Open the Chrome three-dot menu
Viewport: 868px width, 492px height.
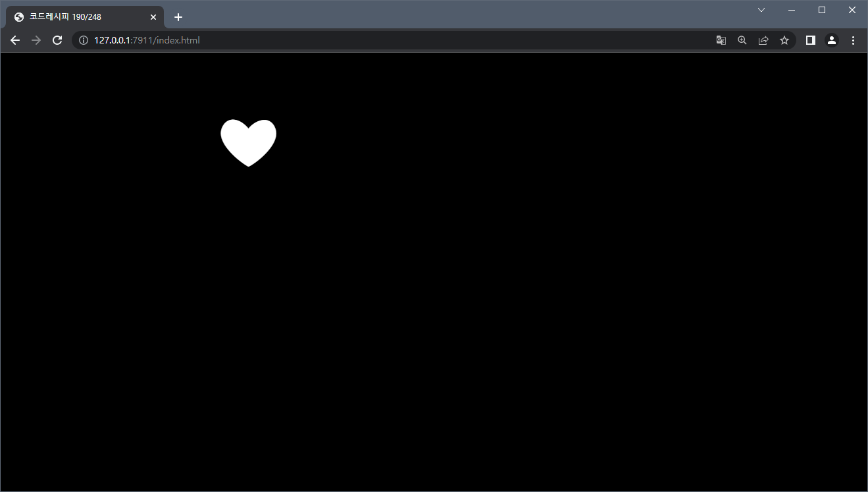coord(853,40)
